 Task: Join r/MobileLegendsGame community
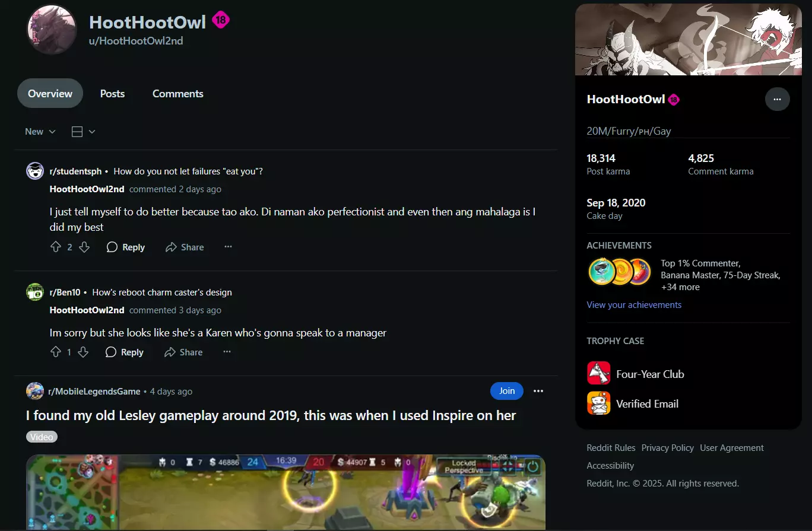point(507,391)
